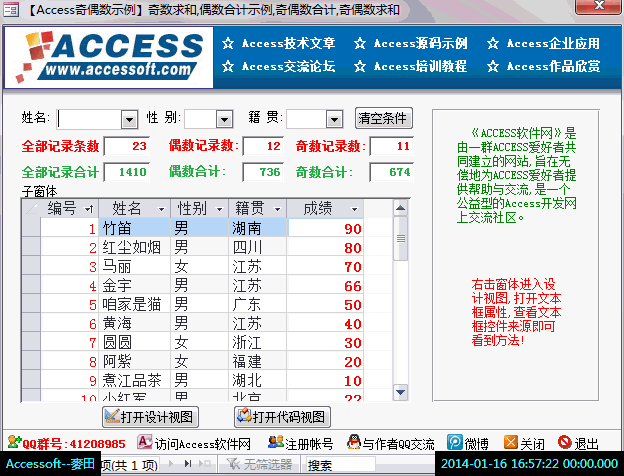The image size is (624, 476).
Task: Open the Access技术文章 link
Action: pyautogui.click(x=288, y=43)
